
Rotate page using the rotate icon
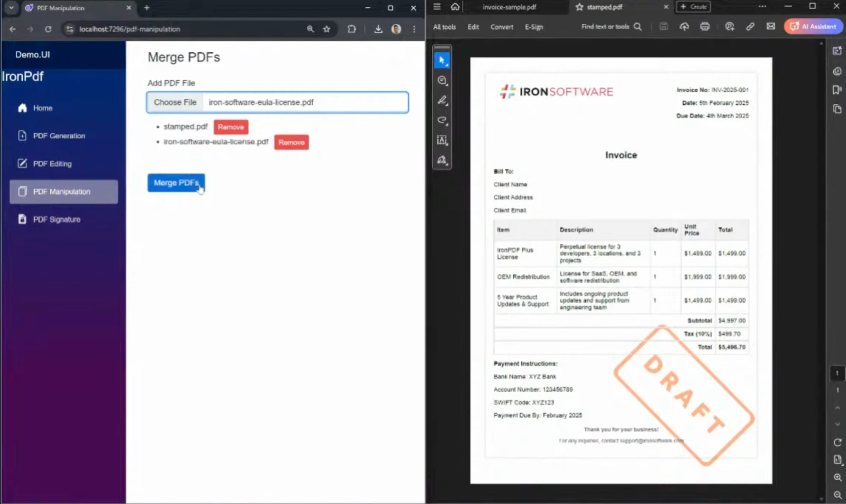[837, 442]
